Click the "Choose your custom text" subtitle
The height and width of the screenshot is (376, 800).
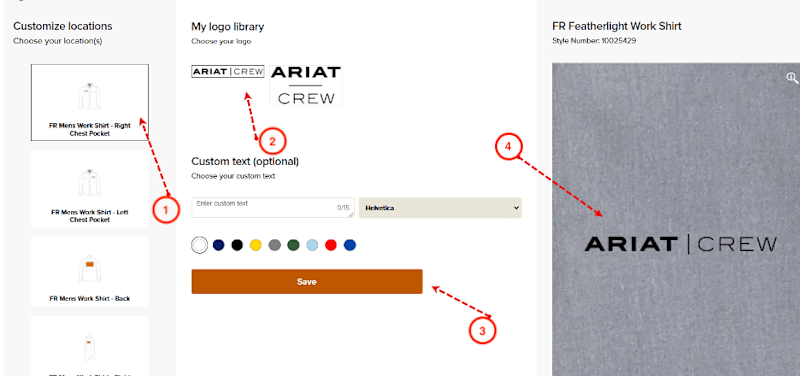tap(233, 176)
